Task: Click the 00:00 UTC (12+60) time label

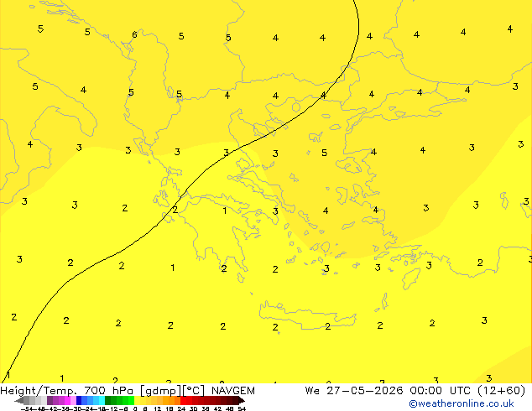Action: click(x=467, y=391)
